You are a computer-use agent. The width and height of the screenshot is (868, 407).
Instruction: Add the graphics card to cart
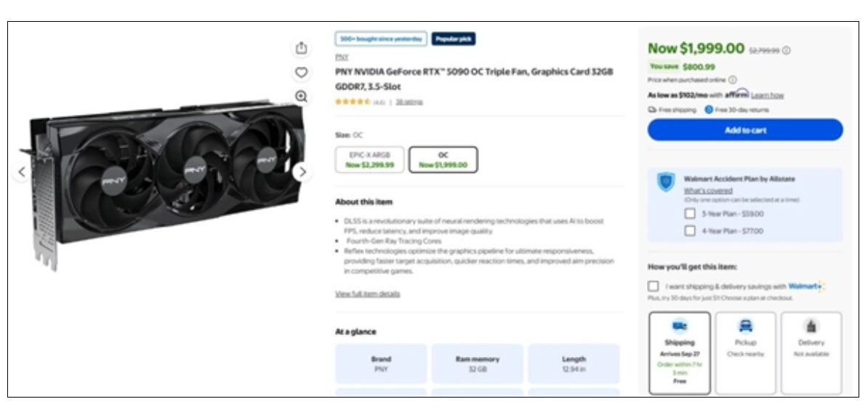tap(745, 130)
